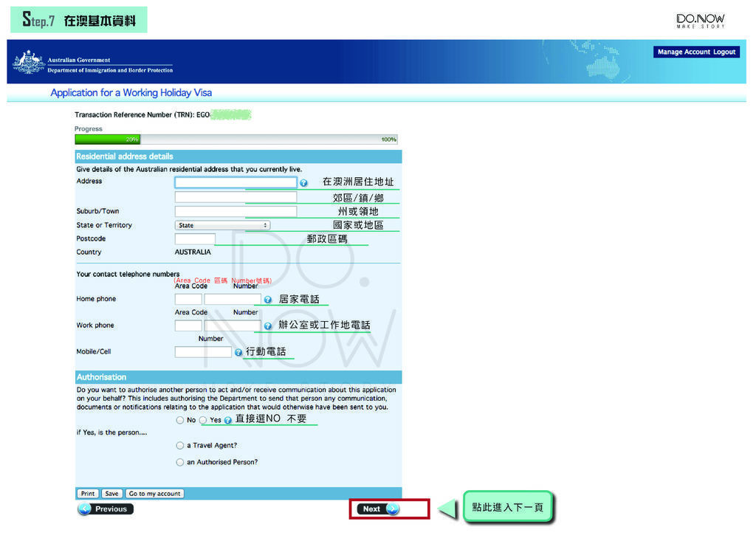Image resolution: width=756 pixels, height=541 pixels.
Task: Click the first Address line field
Action: (x=236, y=182)
